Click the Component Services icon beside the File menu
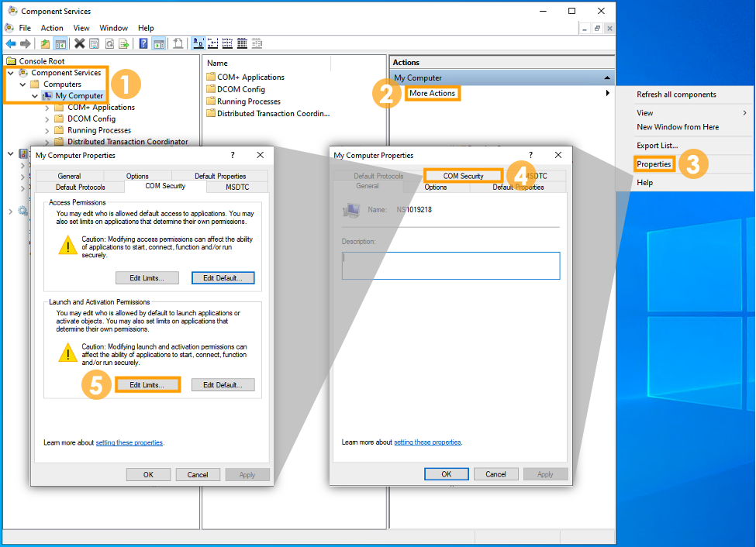The image size is (756, 547). point(9,28)
